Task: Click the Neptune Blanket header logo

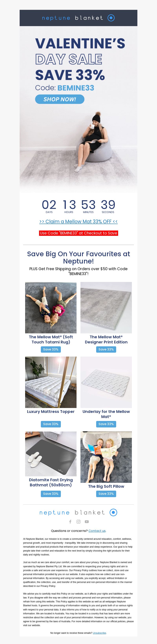Action: pyautogui.click(x=78, y=18)
